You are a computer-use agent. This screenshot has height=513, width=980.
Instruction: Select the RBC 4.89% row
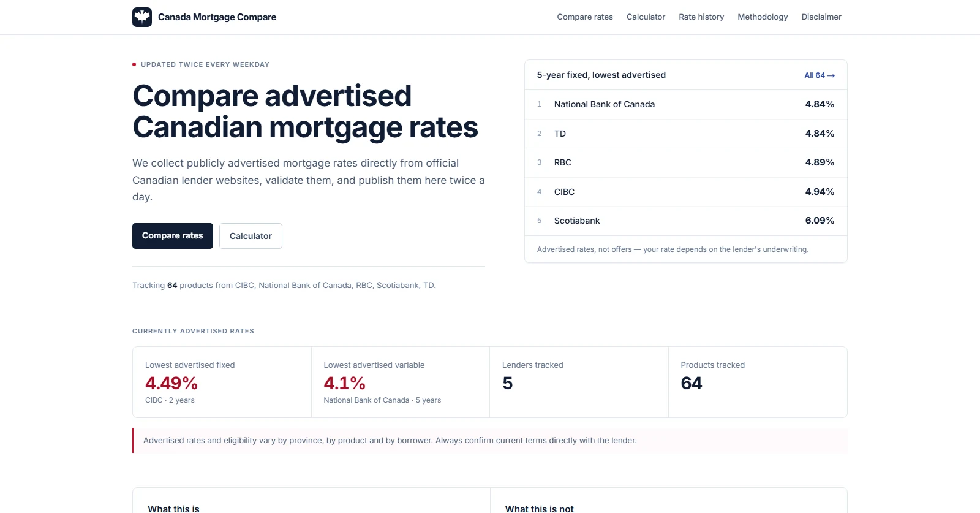click(686, 162)
